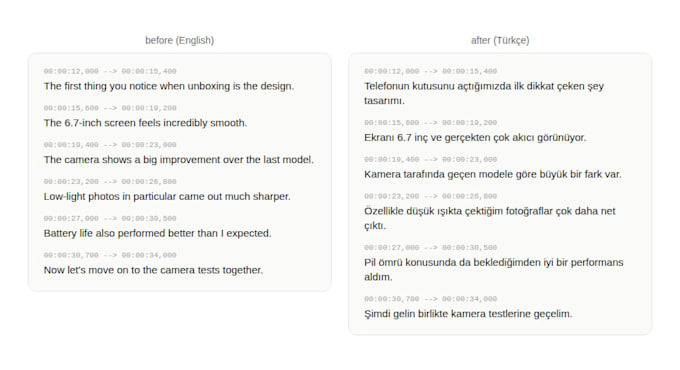This screenshot has height=370, width=680.
Task: Click Turkish panel timestamp 00:00:27,000 --> 00:00:30,500
Action: pos(431,248)
